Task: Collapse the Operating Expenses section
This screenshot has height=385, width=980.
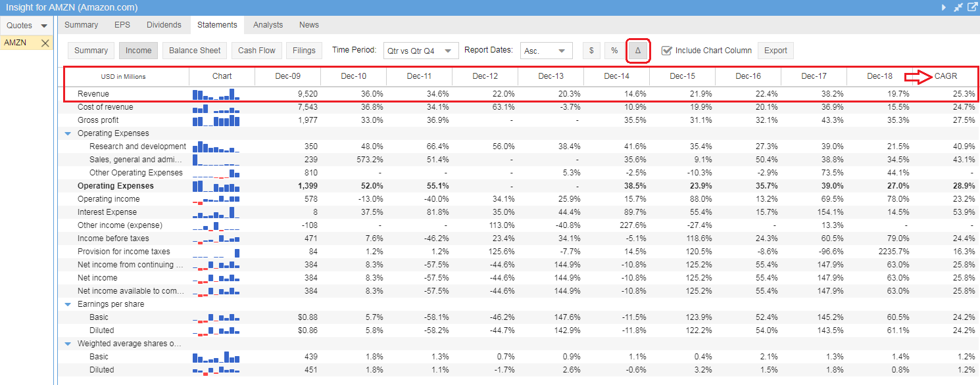Action: tap(68, 133)
